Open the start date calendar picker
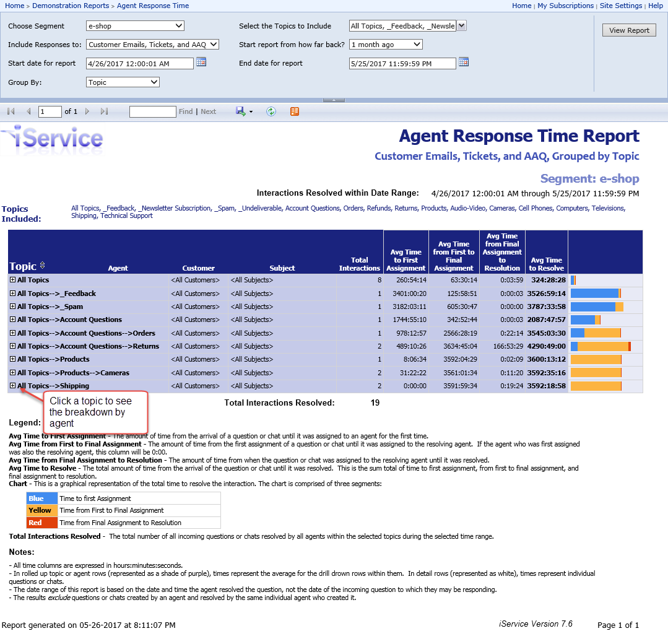668x644 pixels. coord(201,62)
